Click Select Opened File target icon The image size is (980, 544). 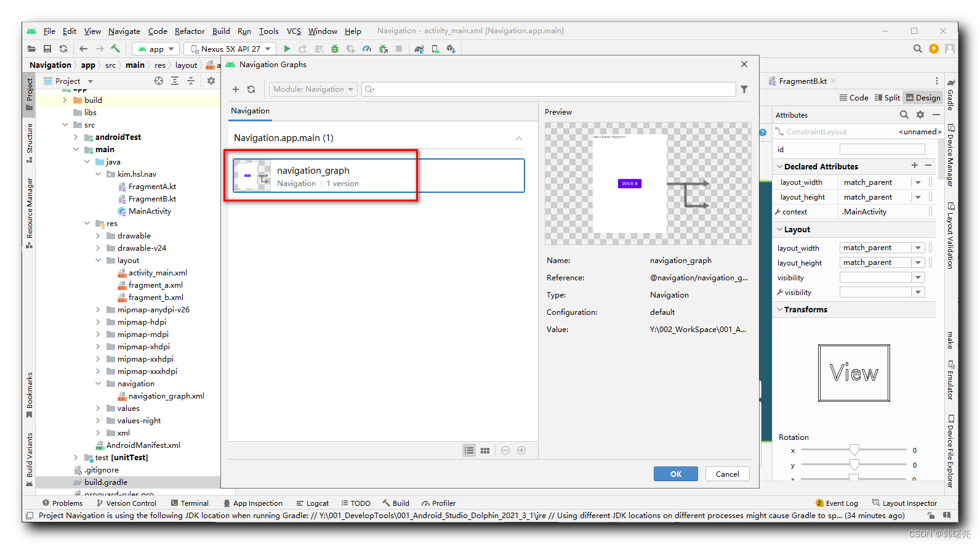click(159, 81)
